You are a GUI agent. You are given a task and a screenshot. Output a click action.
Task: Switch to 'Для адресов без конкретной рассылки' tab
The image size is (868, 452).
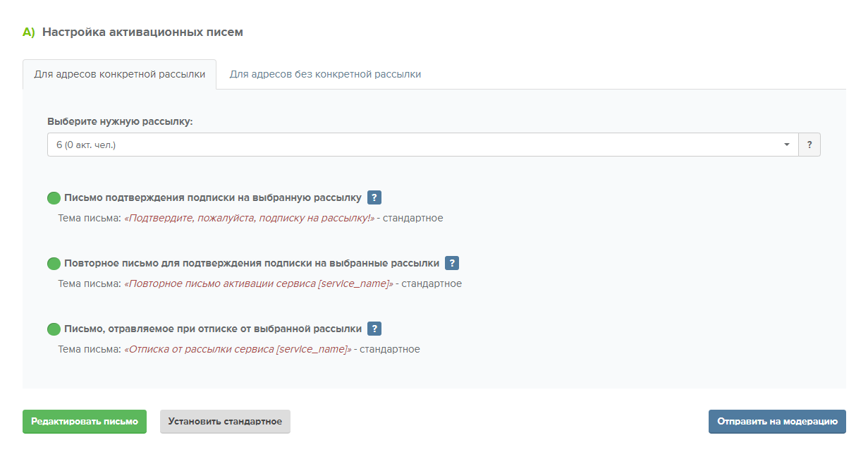(325, 74)
